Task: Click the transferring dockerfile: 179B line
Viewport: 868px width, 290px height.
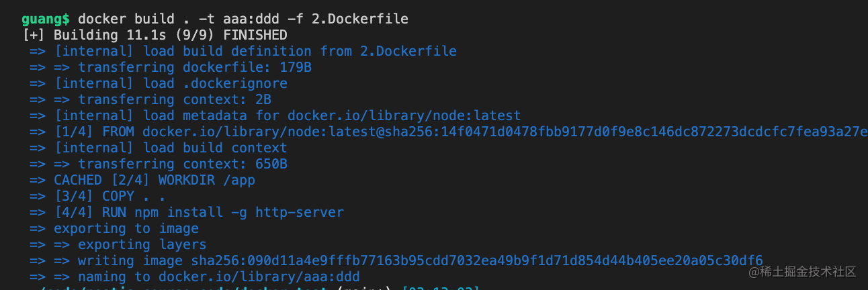Action: point(194,67)
